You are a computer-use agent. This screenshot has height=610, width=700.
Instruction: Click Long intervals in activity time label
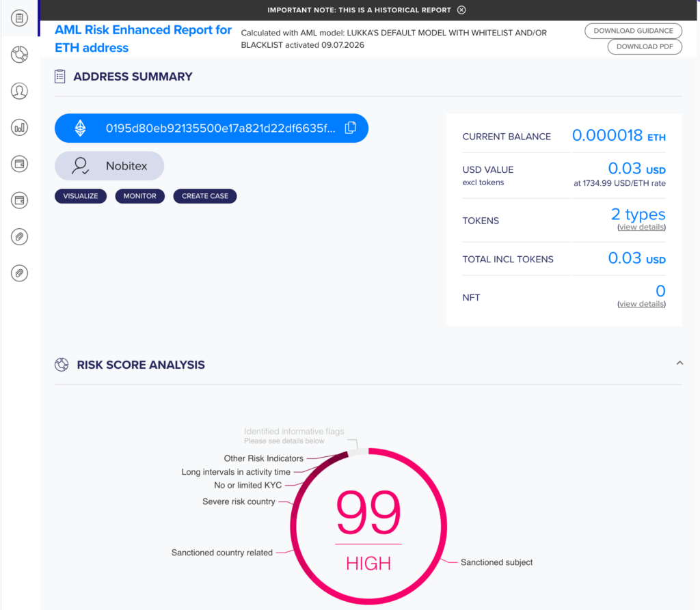(236, 471)
